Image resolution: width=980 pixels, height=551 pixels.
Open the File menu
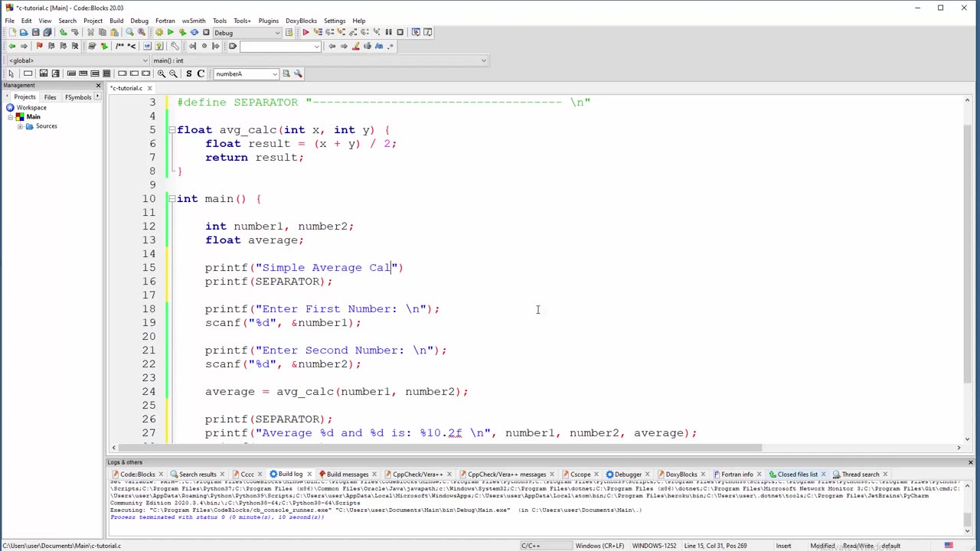[9, 21]
